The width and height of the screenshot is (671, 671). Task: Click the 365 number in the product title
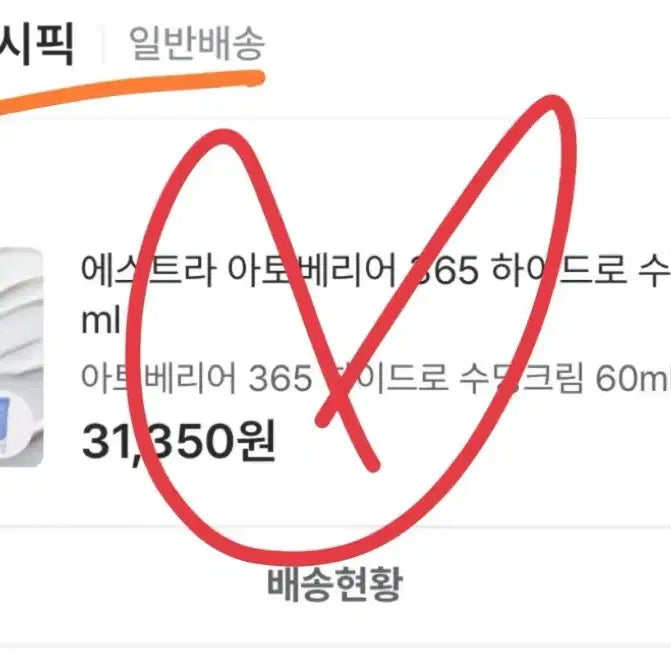click(x=444, y=270)
